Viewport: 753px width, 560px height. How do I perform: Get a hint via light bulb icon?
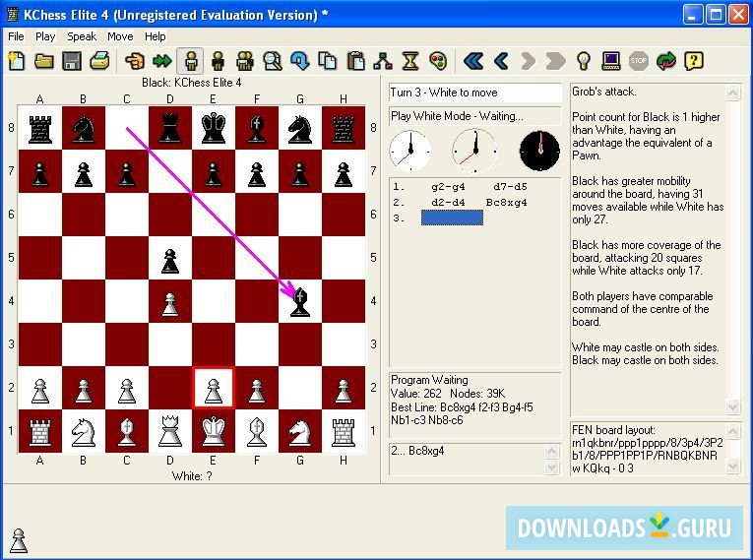click(x=584, y=61)
